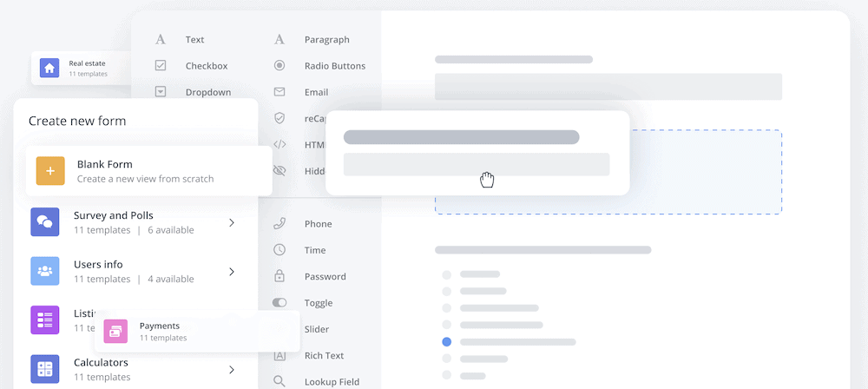
Task: Select the HTML code brackets icon
Action: 279,145
